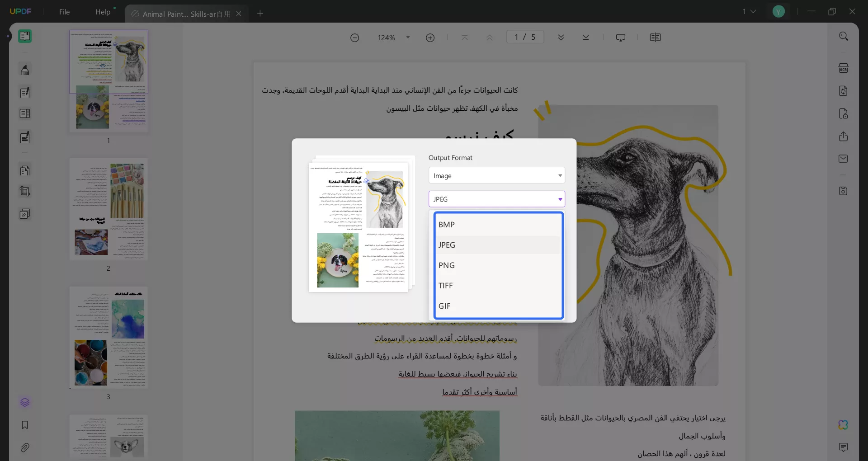Select the highlighter tool in the left sidebar
This screenshot has width=868, height=461.
click(25, 70)
